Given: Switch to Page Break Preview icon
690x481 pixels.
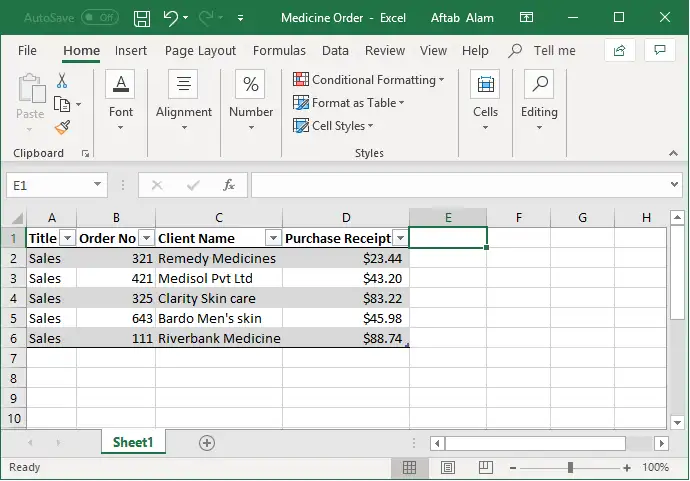Looking at the screenshot, I should (x=485, y=467).
